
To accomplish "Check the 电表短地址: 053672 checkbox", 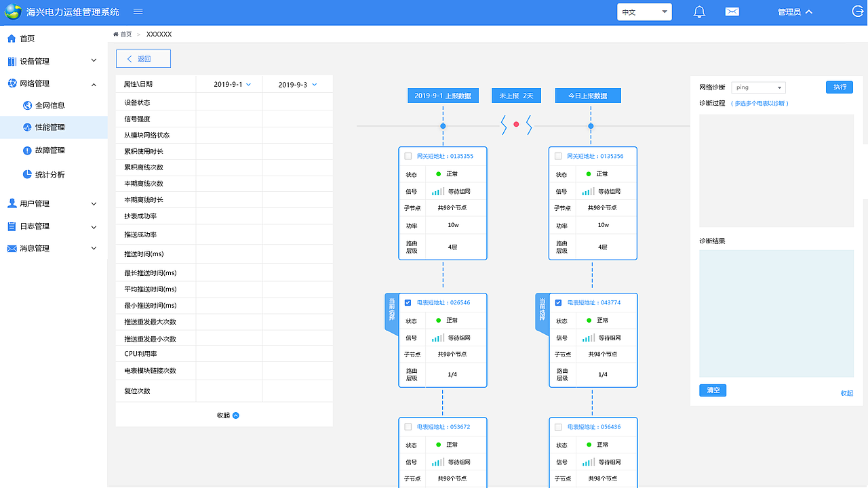I will 408,427.
